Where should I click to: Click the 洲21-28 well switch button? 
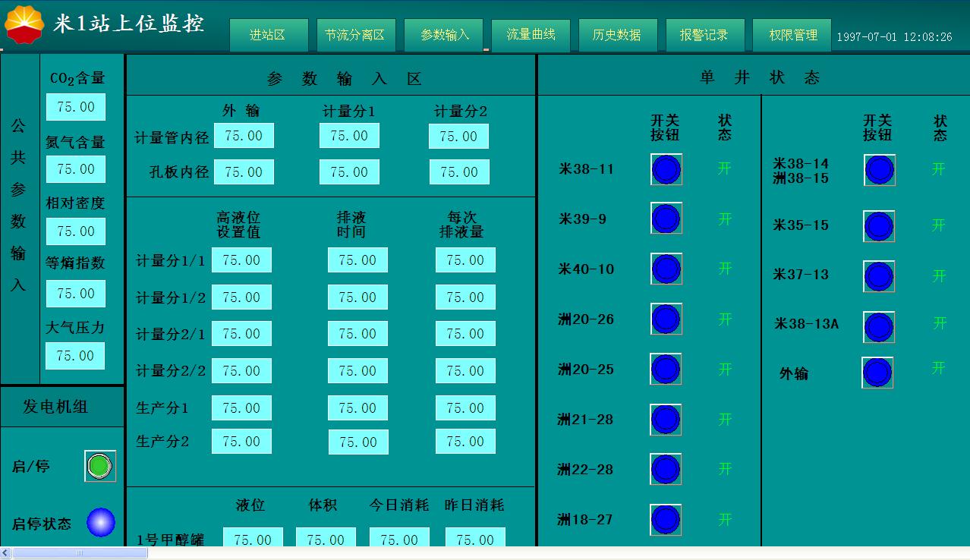665,420
